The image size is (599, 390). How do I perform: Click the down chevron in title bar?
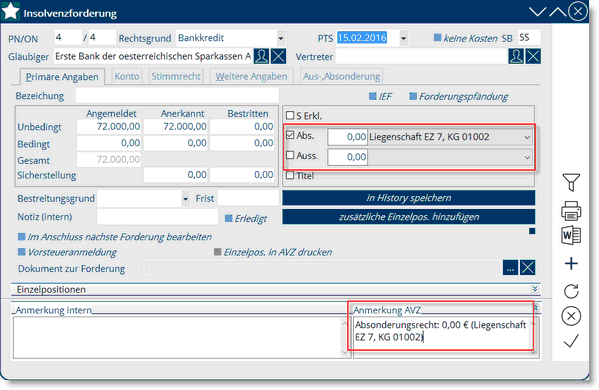point(537,12)
